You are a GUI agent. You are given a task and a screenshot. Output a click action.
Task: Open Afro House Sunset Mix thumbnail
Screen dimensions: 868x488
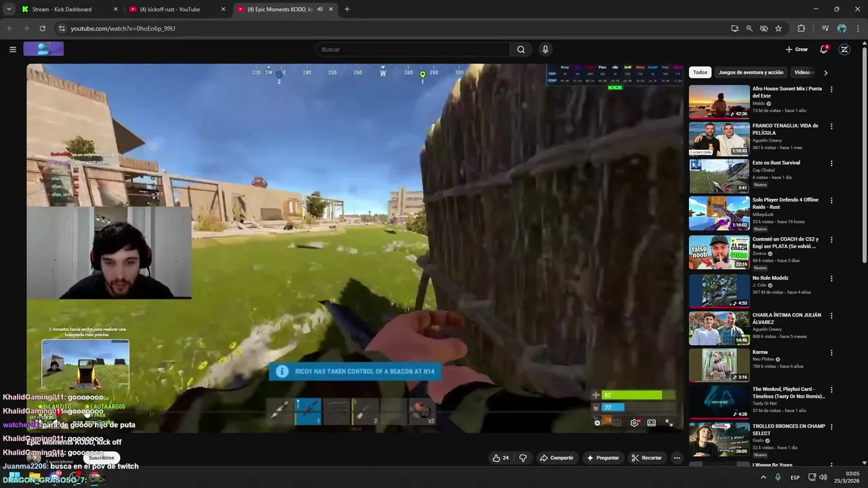[719, 102]
